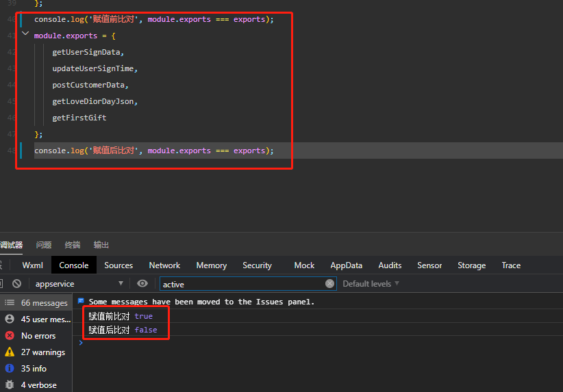Toggle the live expression eye icon
This screenshot has width=563, height=392.
(x=142, y=284)
